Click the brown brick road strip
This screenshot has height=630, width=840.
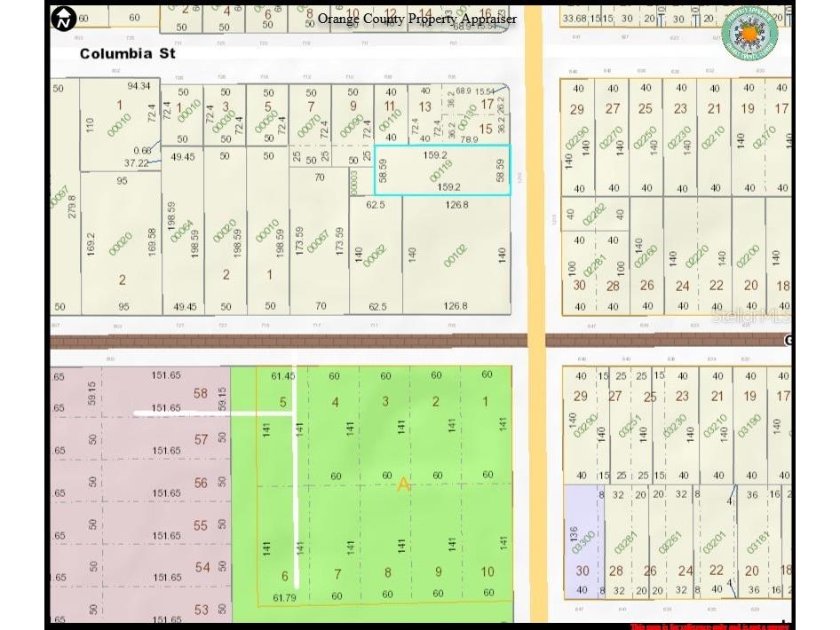293,341
